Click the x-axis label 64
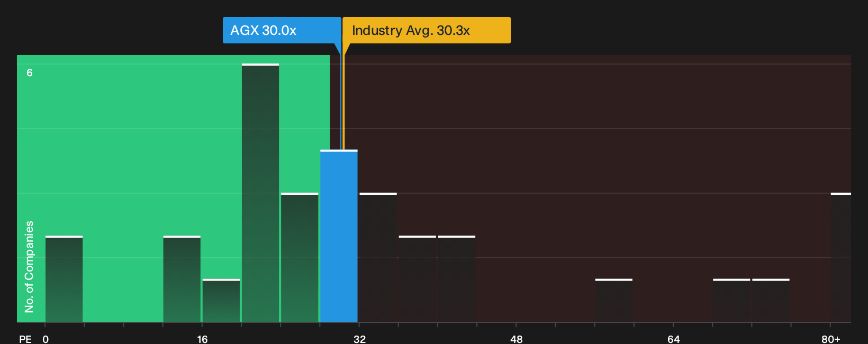Screen dimensions: 868x344 click(673, 339)
